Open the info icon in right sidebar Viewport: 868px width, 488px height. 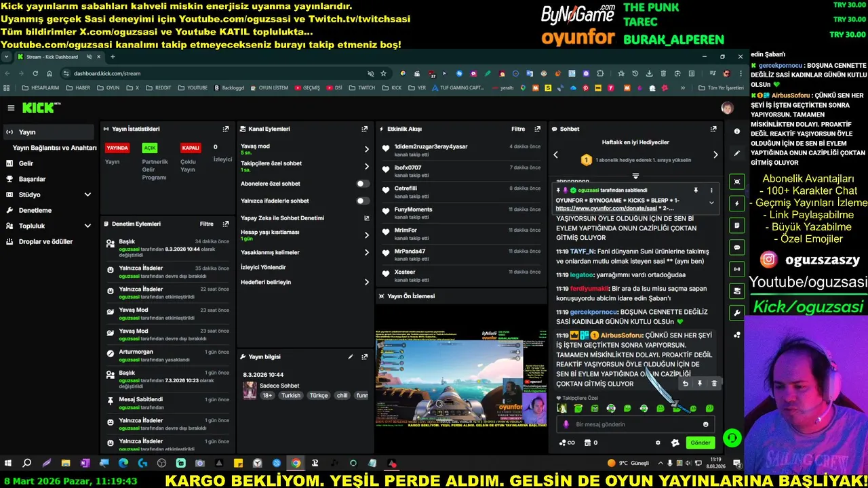tap(737, 131)
